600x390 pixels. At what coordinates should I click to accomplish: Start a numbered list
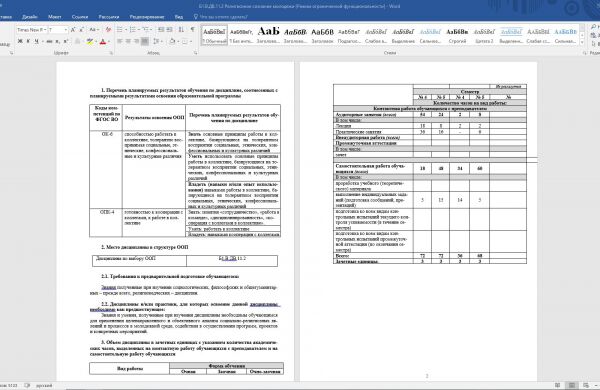pos(132,29)
